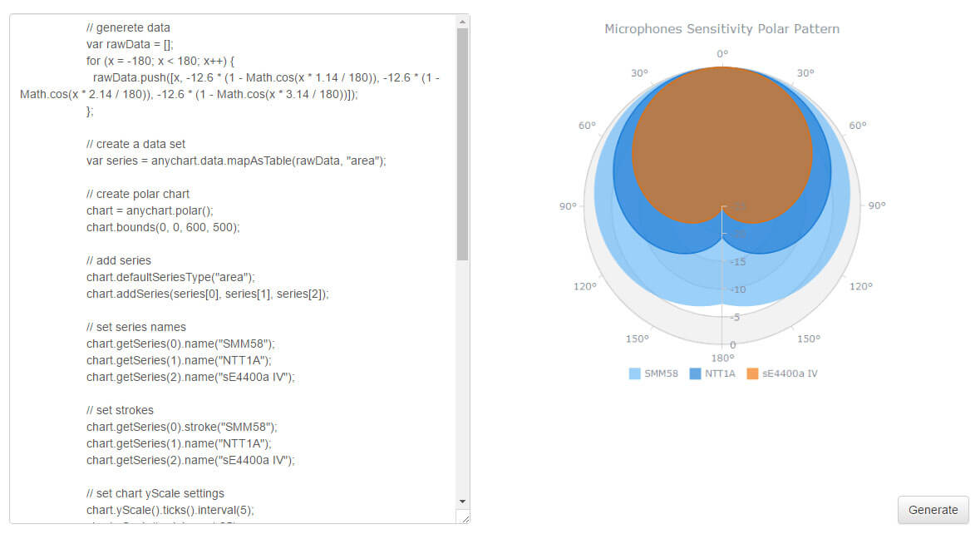Click the code editor vertical scrollbar thumb
The image size is (980, 534).
tap(462, 144)
